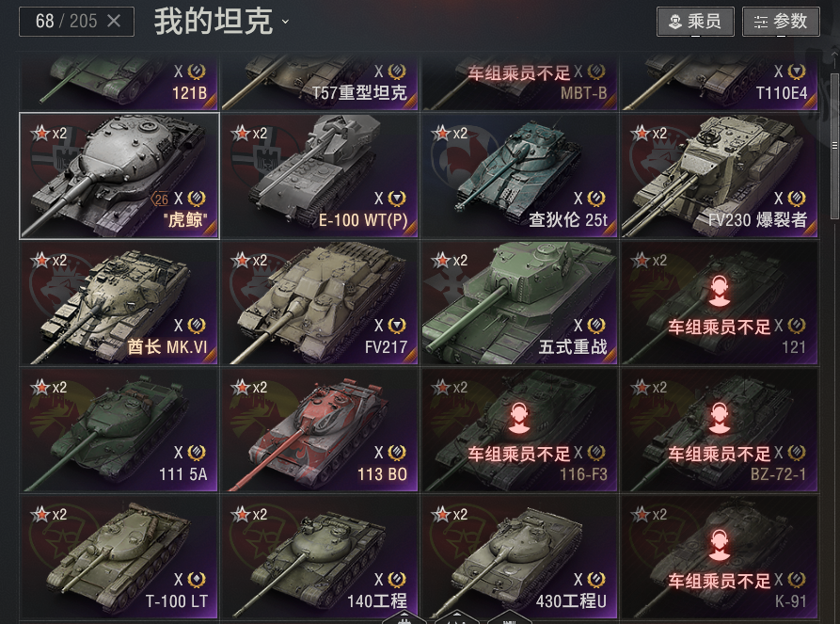Click the crew shortage icon on 116-F3
The height and width of the screenshot is (624, 840).
[518, 418]
